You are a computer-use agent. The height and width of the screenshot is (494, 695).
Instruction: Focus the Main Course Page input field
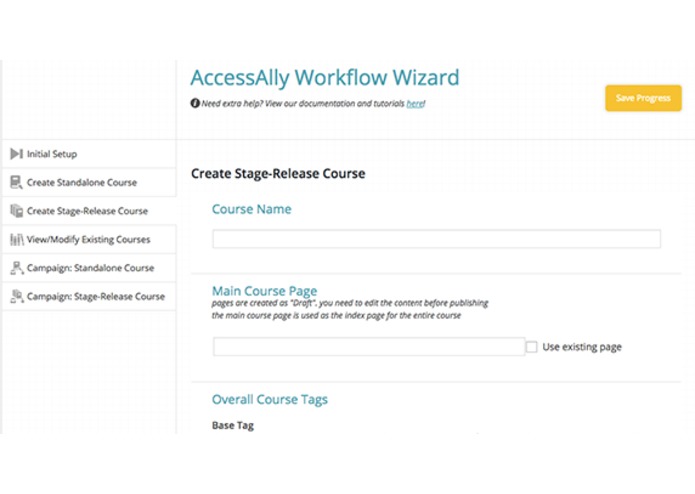(369, 346)
